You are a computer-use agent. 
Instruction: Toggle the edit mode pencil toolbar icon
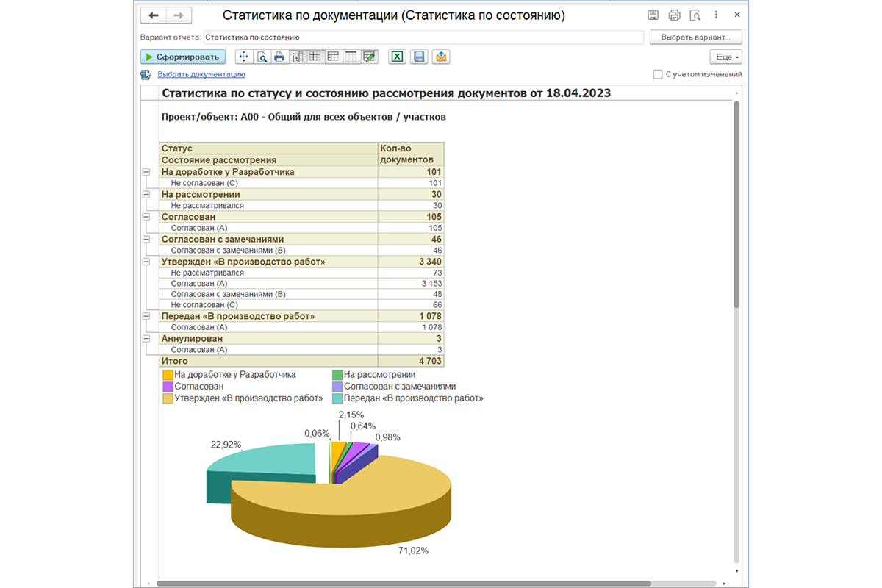tap(369, 57)
